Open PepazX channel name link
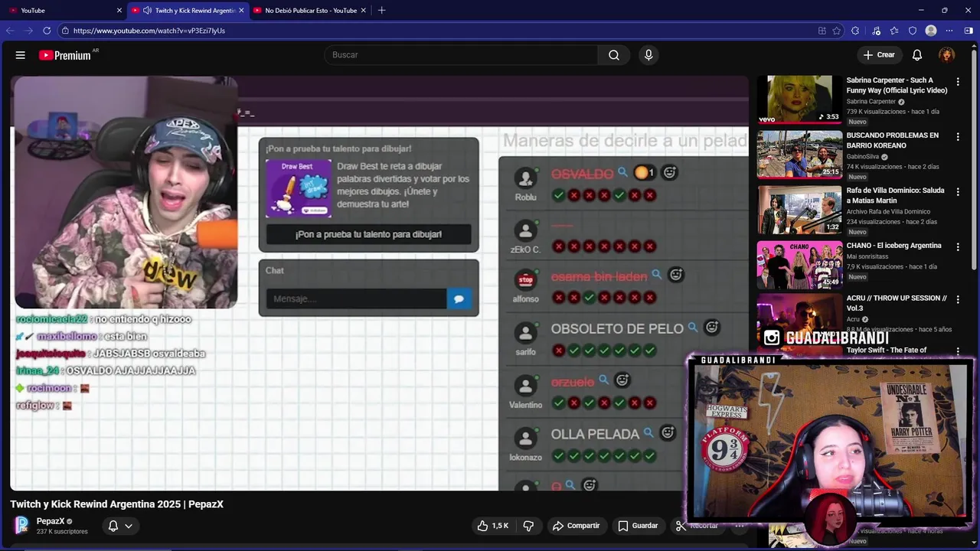Image resolution: width=980 pixels, height=551 pixels. [x=51, y=521]
